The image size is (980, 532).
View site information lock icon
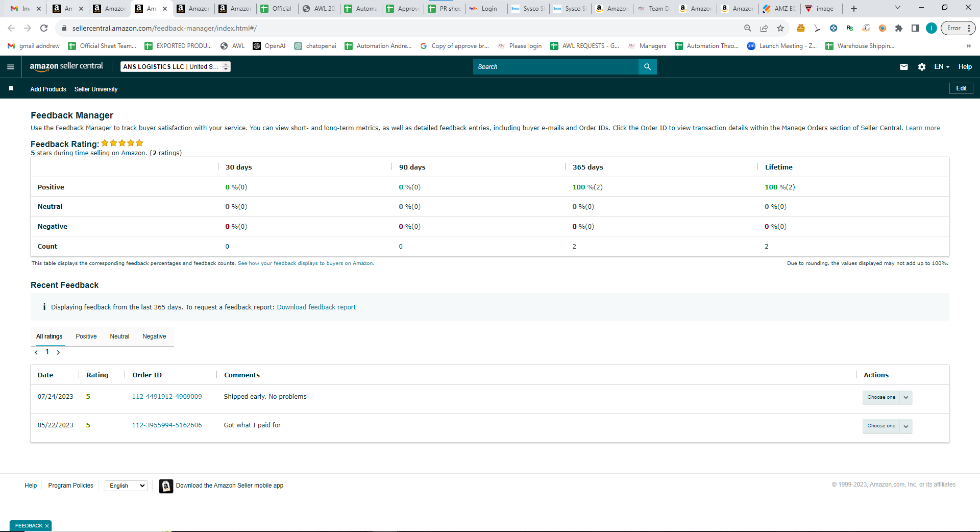coord(64,28)
